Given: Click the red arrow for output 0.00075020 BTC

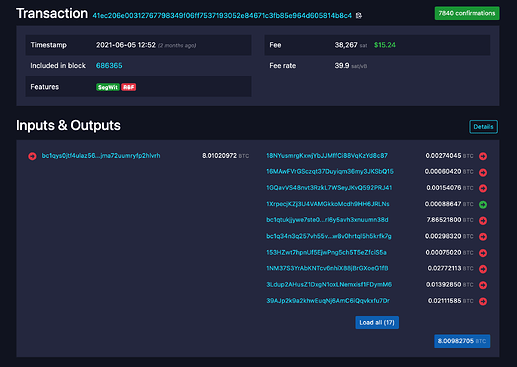Looking at the screenshot, I should tap(483, 253).
